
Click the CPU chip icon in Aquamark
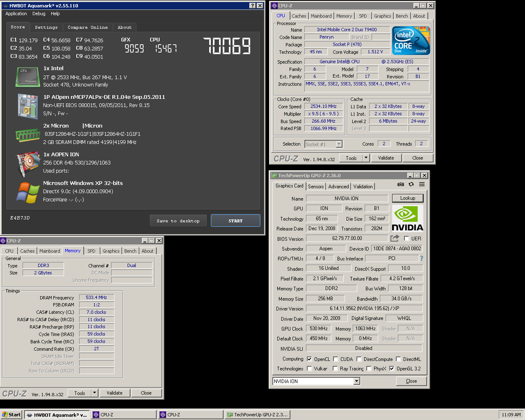tap(27, 77)
